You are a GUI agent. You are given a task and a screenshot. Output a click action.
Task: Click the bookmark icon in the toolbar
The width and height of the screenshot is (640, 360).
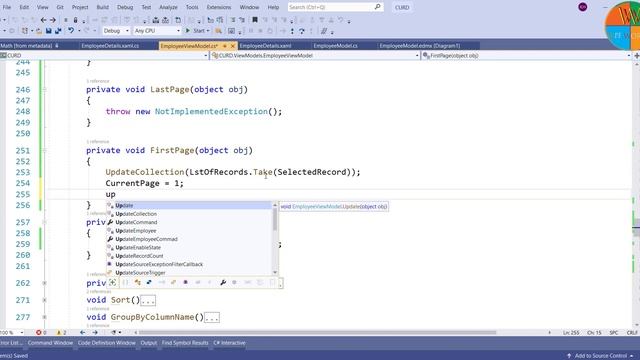coord(255,20)
